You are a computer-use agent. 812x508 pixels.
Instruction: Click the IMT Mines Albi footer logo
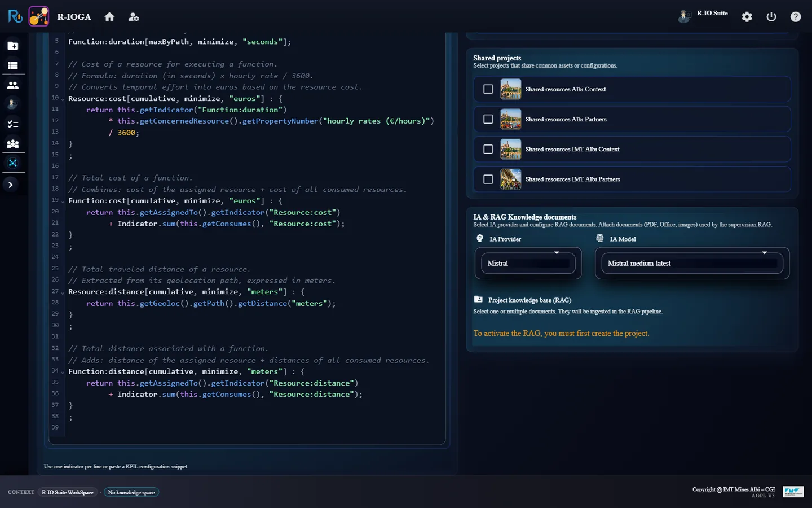click(x=793, y=492)
